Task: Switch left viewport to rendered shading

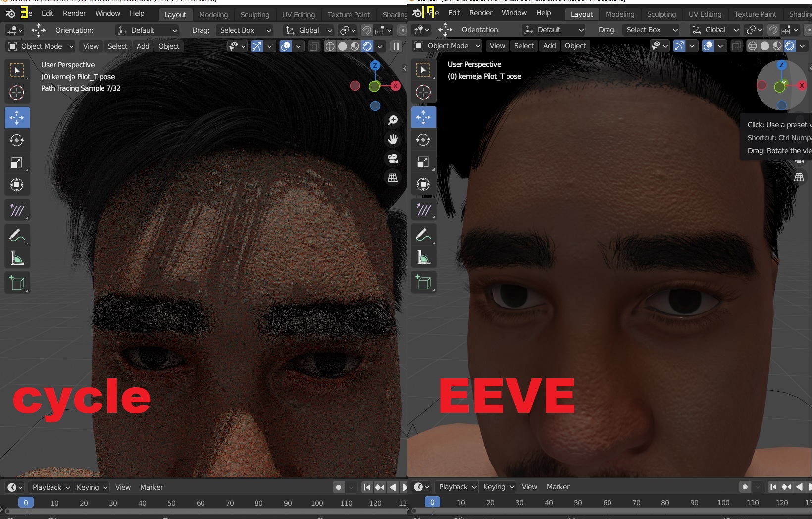Action: coord(367,46)
